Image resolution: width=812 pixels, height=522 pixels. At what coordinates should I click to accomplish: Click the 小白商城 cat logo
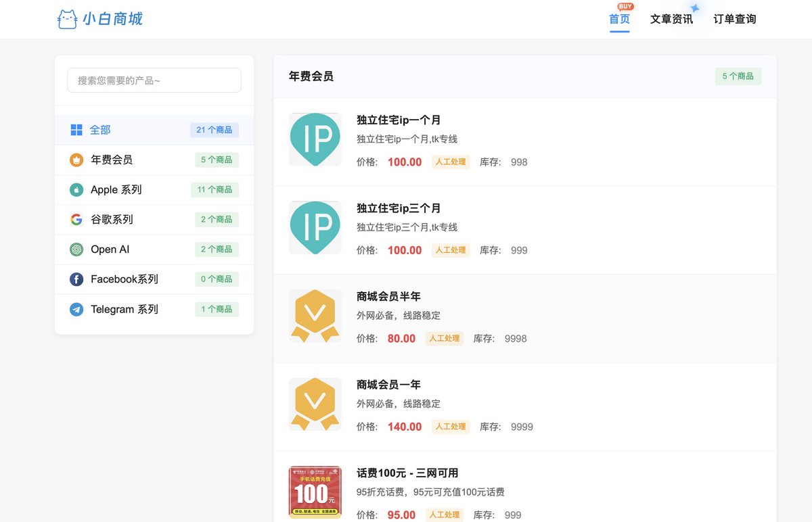pyautogui.click(x=67, y=20)
